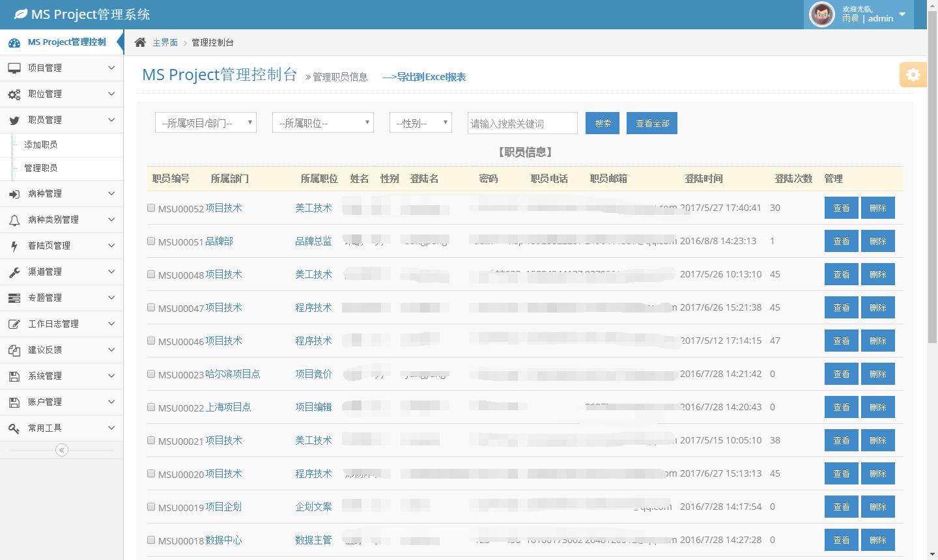Select the checkbox for MSU00019
Viewport: 938px width, 560px height.
[x=151, y=507]
